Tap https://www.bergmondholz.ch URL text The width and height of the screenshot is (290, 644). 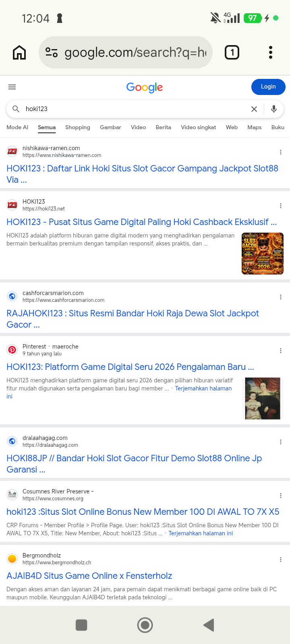click(57, 563)
